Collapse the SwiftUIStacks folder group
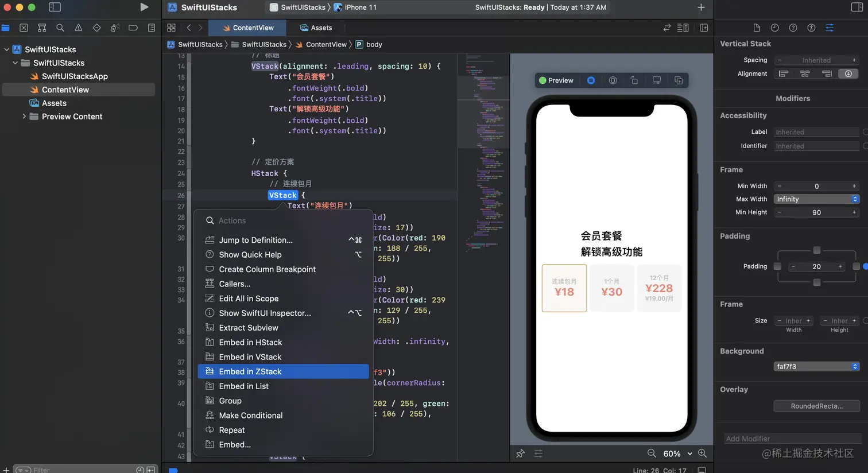This screenshot has width=868, height=473. pyautogui.click(x=15, y=63)
